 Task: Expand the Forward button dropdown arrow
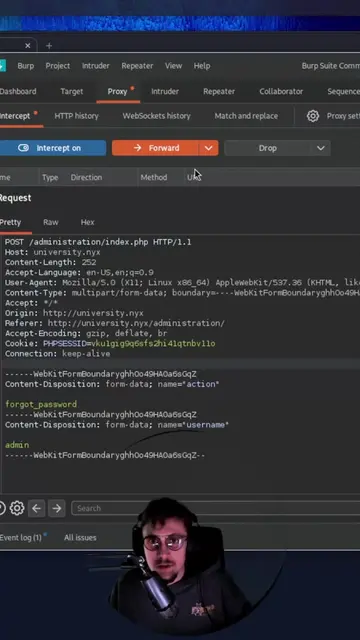click(209, 148)
